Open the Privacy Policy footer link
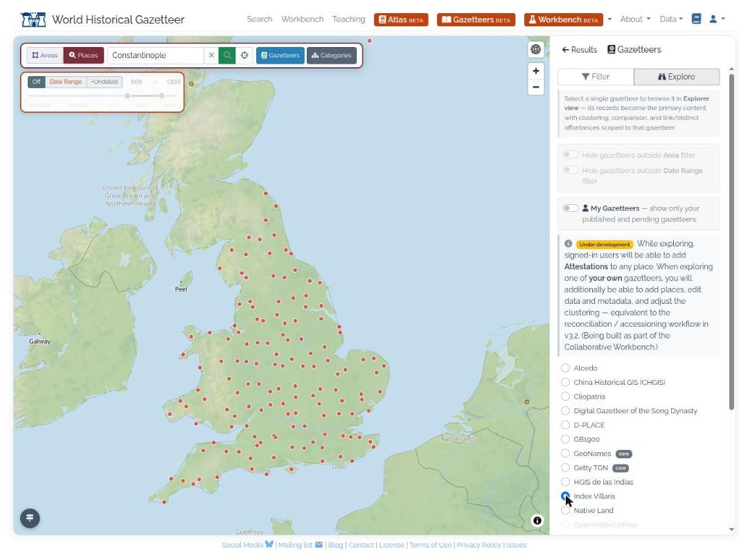This screenshot has height=560, width=748. 479,545
